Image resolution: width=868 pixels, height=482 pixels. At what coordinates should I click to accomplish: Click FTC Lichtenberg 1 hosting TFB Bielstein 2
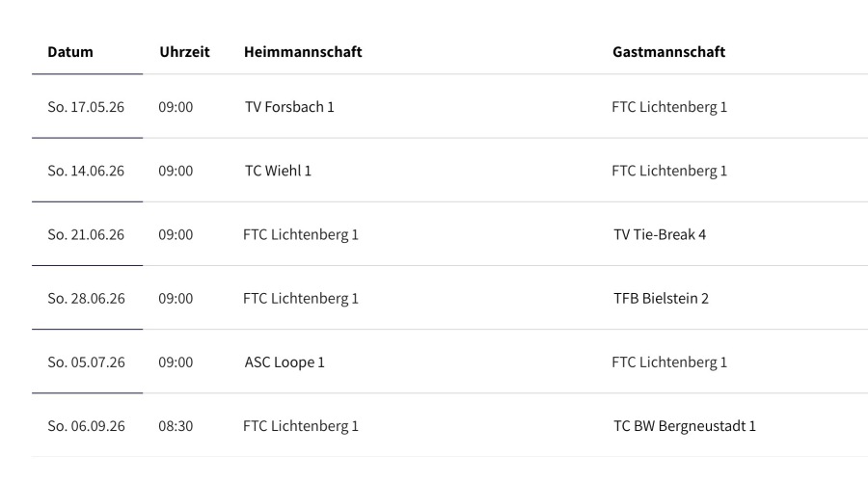pos(301,298)
